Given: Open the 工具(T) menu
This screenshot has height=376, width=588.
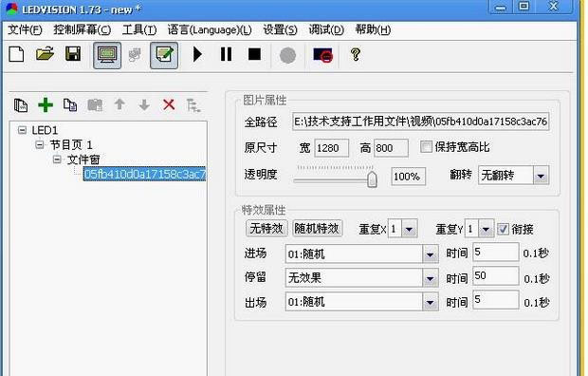Looking at the screenshot, I should point(139,29).
